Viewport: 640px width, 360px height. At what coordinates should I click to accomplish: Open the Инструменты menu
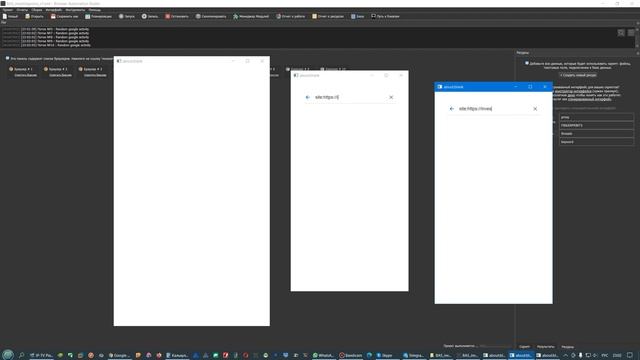point(75,10)
